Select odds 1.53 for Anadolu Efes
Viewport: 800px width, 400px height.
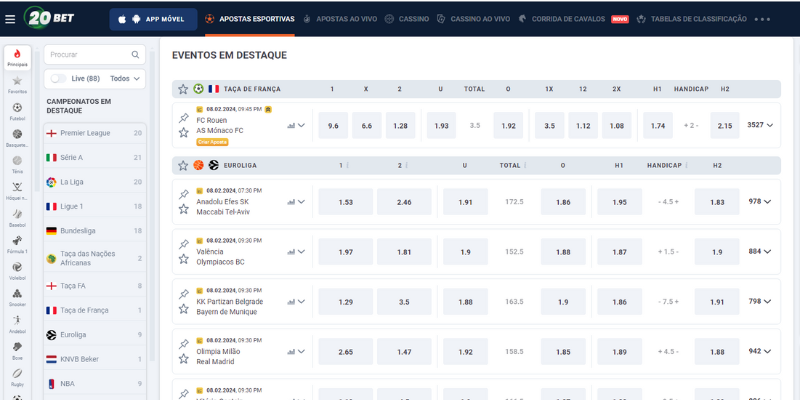point(345,202)
